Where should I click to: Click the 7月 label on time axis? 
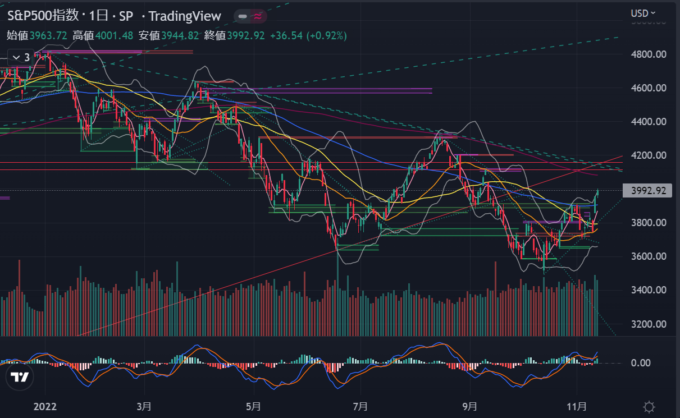(362, 406)
